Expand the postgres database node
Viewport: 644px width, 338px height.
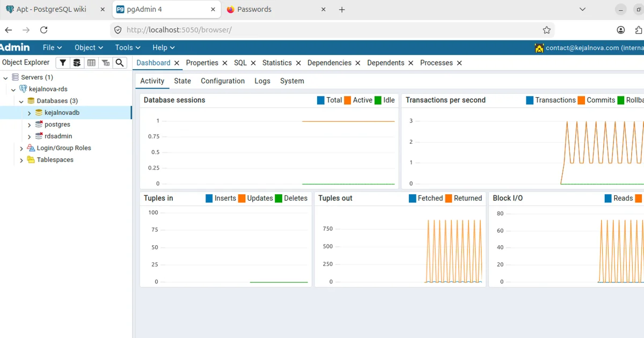click(x=30, y=125)
